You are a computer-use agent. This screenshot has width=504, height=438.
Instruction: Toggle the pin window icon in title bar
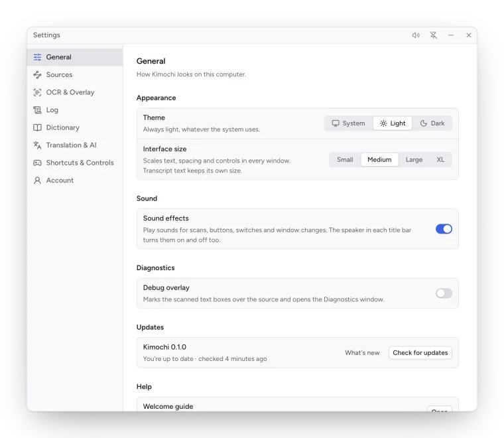(x=434, y=35)
